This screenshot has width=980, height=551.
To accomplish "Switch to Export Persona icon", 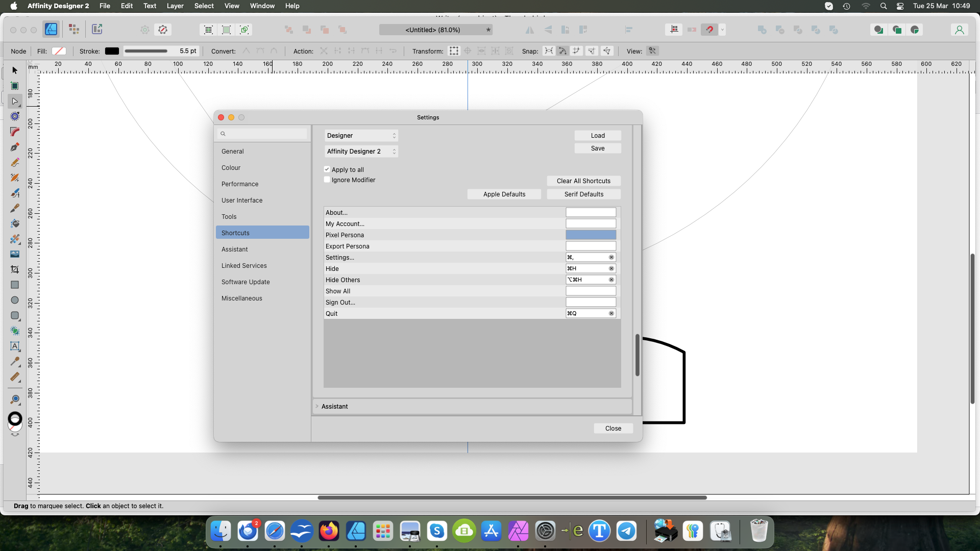I will (97, 30).
